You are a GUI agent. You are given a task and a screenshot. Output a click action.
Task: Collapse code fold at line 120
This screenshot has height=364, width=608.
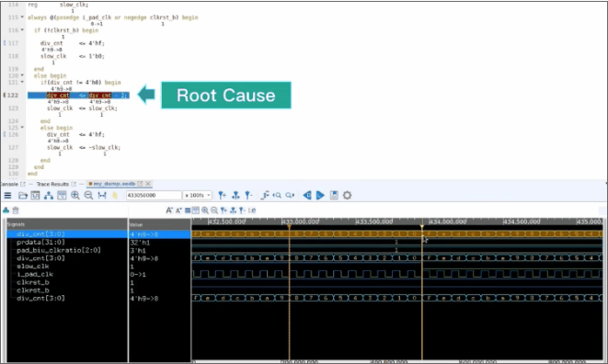[x=22, y=75]
